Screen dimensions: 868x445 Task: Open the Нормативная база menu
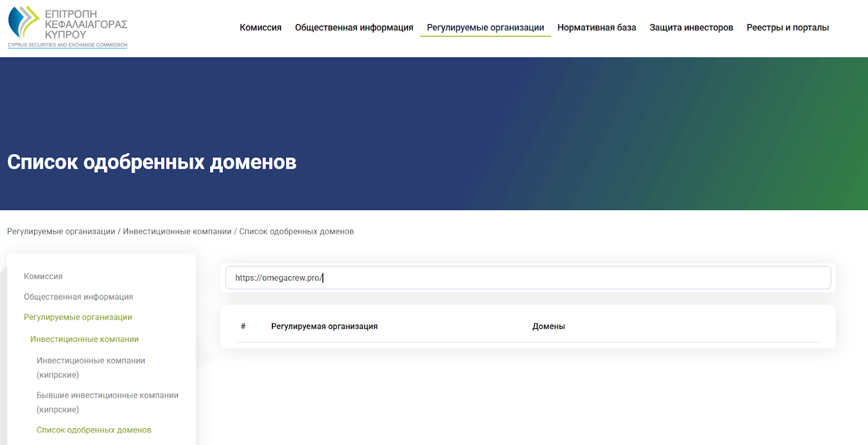pos(597,27)
